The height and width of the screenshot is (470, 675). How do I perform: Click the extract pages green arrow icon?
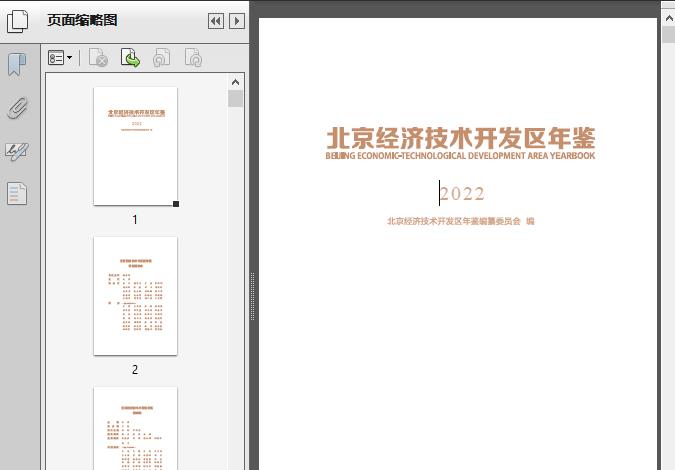coord(130,58)
